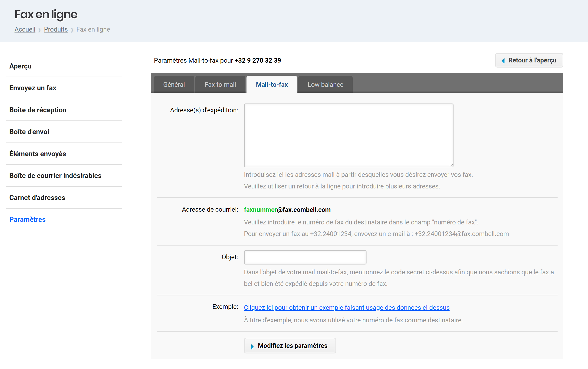Select Envoyez un fax menu item
The height and width of the screenshot is (369, 588).
click(x=33, y=88)
